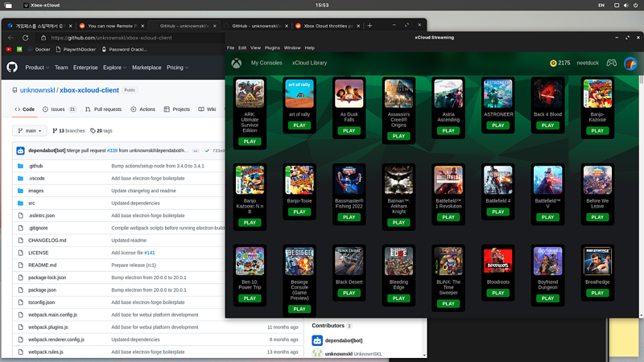The height and width of the screenshot is (362, 644).
Task: View the 13 branches link
Action: [x=68, y=130]
